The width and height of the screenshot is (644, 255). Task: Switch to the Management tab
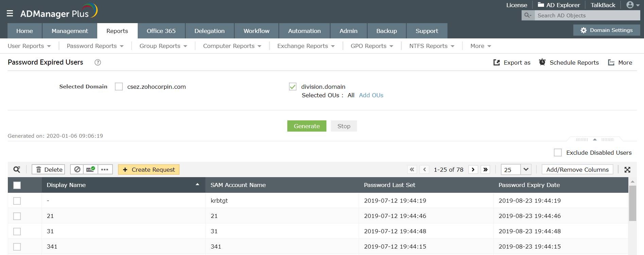(70, 31)
